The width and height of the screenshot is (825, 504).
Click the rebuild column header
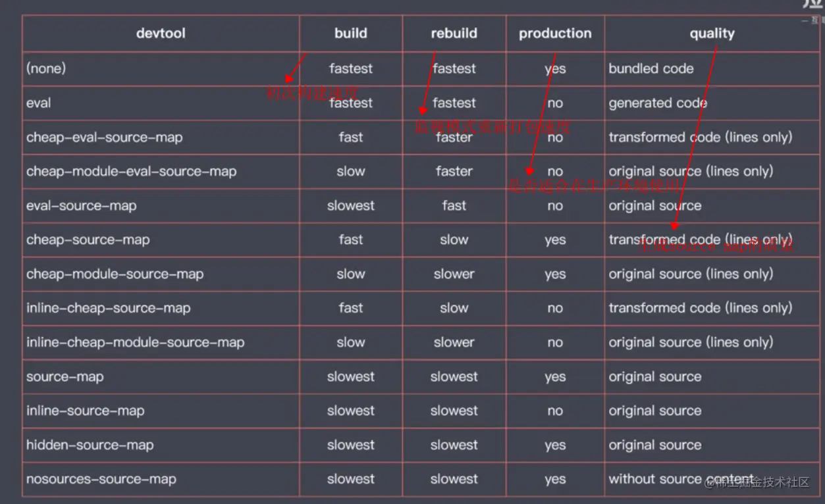(x=454, y=34)
